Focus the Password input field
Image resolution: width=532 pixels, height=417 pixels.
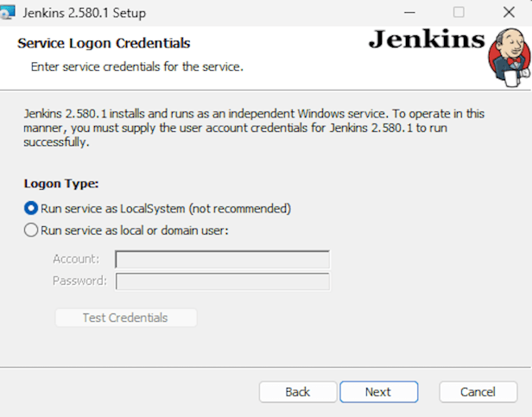[x=222, y=281]
